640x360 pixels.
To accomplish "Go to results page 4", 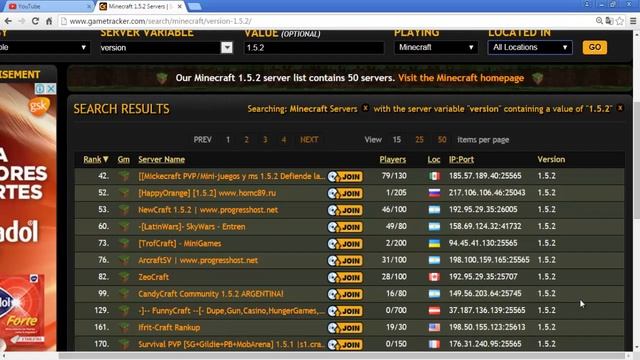I will pyautogui.click(x=284, y=140).
